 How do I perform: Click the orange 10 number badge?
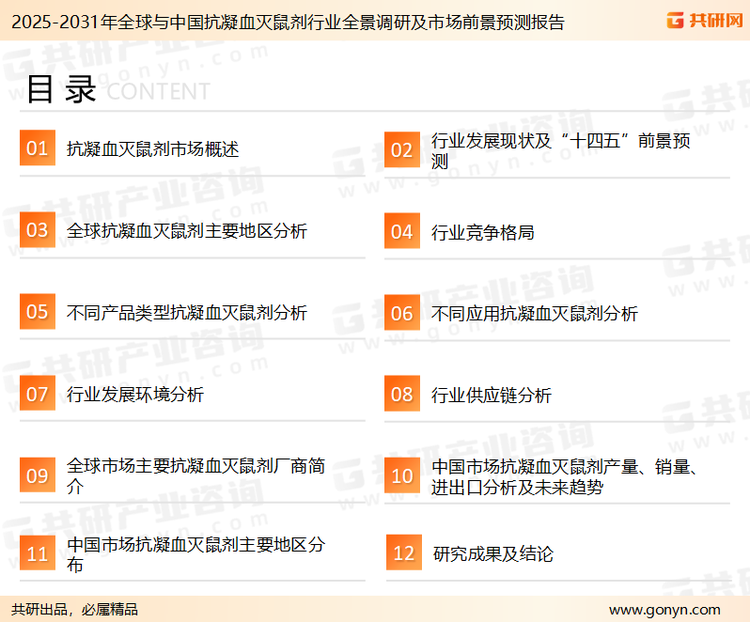coord(402,476)
